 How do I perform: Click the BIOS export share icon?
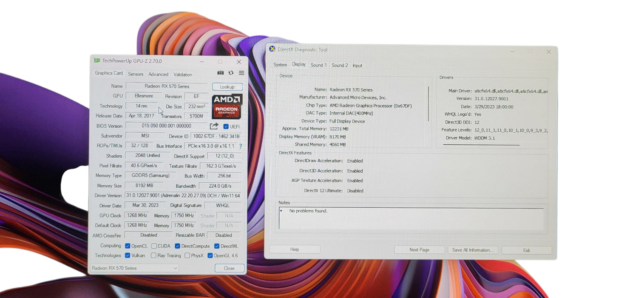click(x=214, y=126)
